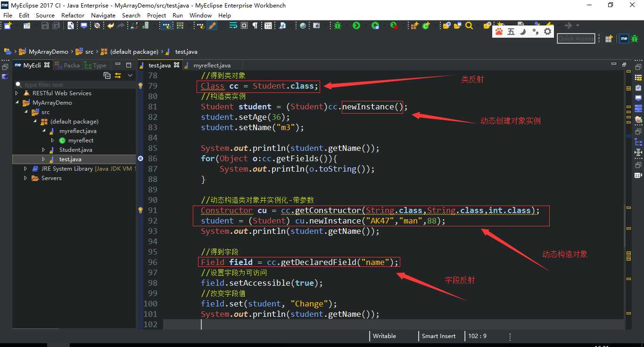Click the Open Perspective icon
Image resolution: width=644 pixels, height=347 pixels.
(x=609, y=39)
